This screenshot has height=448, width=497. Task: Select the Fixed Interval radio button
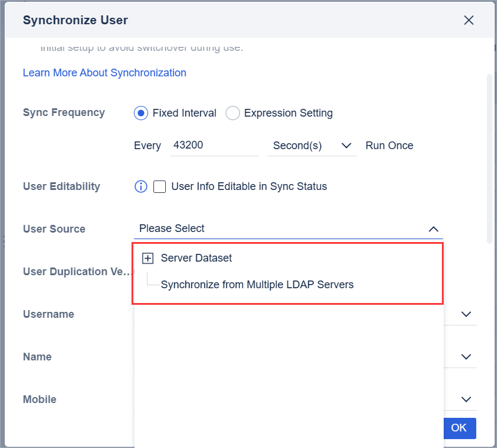click(x=141, y=113)
